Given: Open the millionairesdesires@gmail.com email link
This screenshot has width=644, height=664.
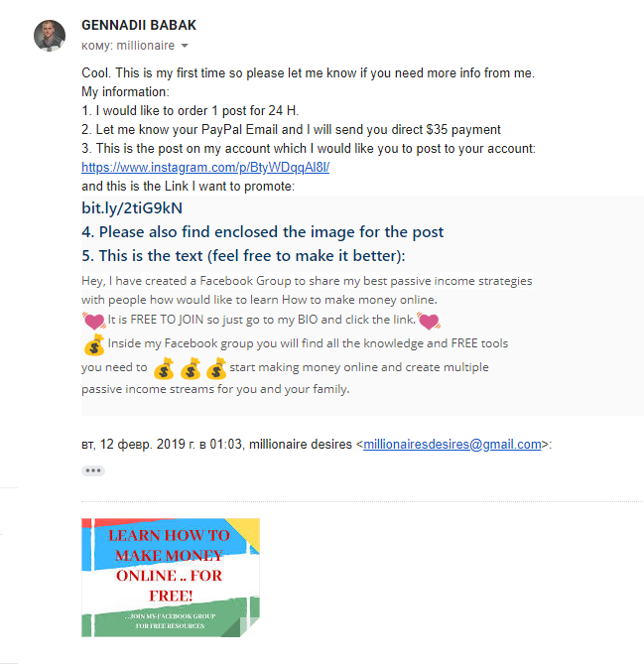Looking at the screenshot, I should click(x=452, y=445).
